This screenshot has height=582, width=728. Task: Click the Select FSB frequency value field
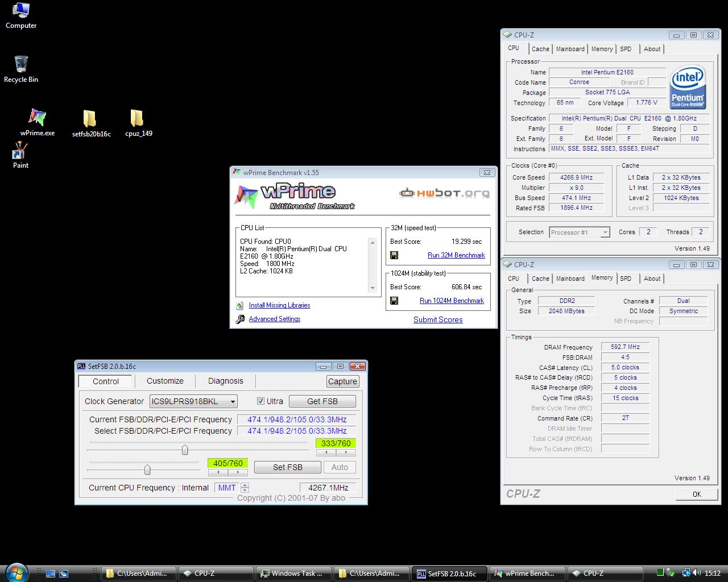coord(297,431)
